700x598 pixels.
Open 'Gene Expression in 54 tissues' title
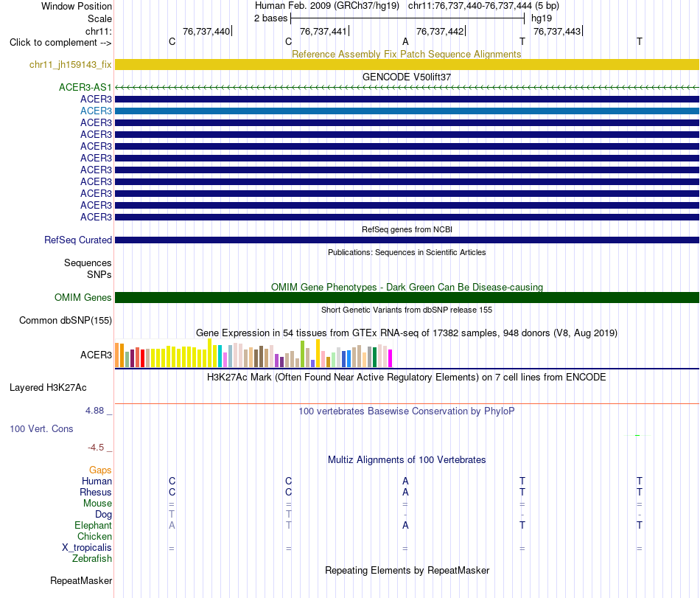[x=407, y=333]
